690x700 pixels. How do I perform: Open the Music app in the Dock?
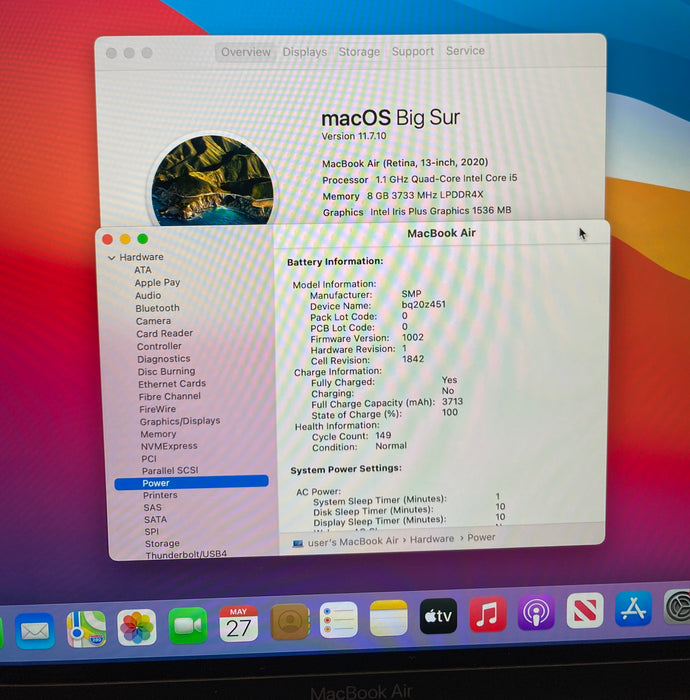pyautogui.click(x=488, y=614)
